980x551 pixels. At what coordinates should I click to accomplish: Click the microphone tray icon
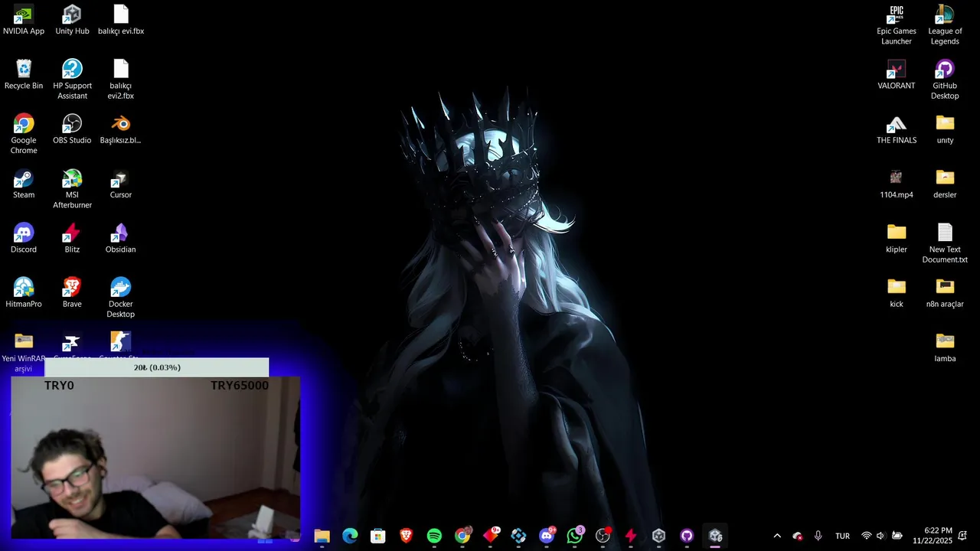tap(818, 536)
